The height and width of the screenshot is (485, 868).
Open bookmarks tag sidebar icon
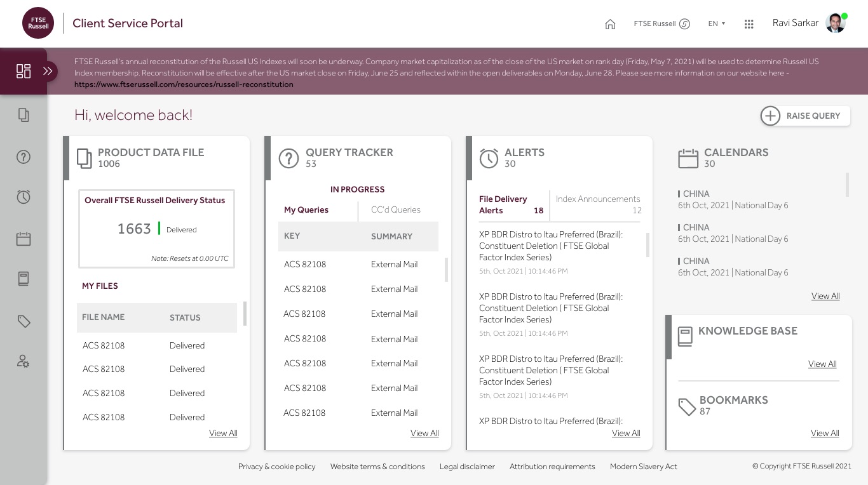(24, 321)
